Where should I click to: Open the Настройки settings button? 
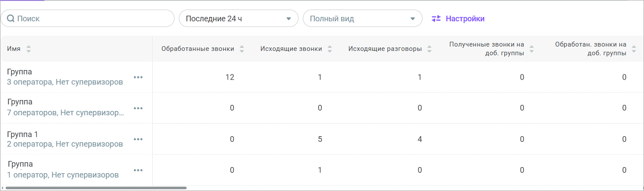tap(458, 19)
